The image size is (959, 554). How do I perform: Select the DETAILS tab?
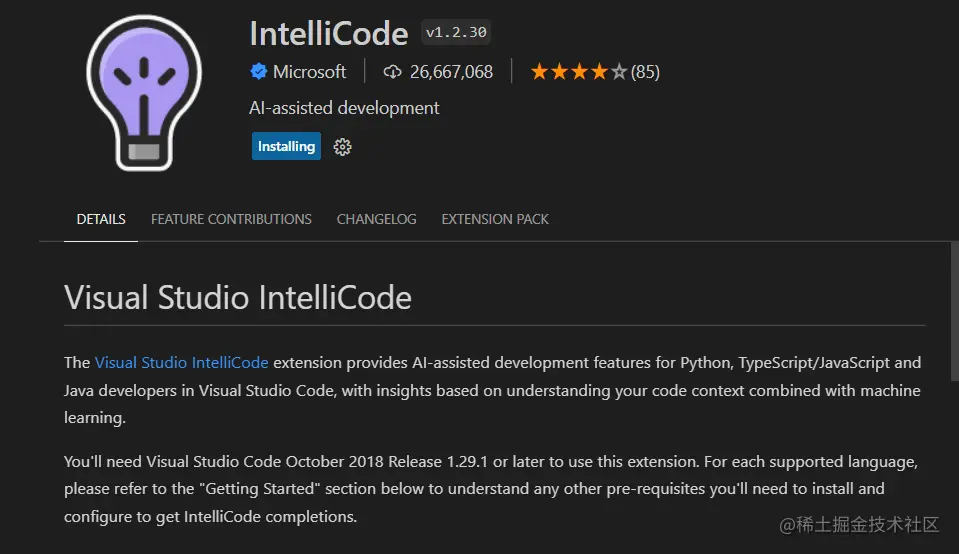[101, 219]
